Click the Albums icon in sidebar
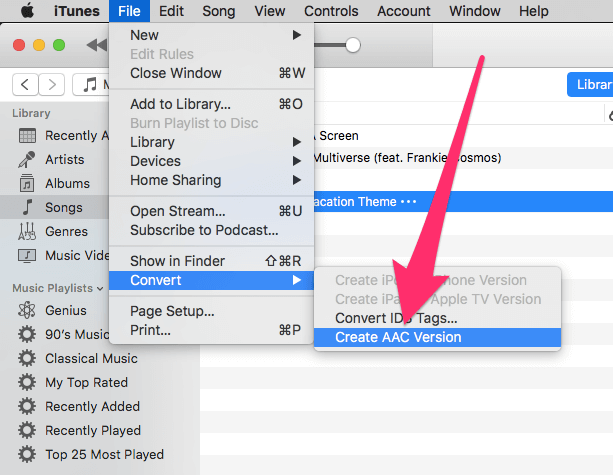The width and height of the screenshot is (613, 475). tap(27, 184)
